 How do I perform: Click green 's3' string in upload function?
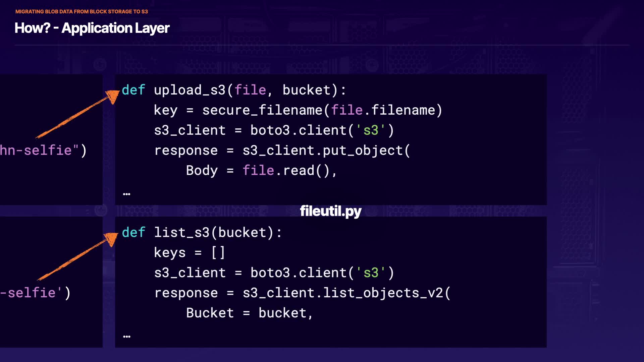pos(370,130)
